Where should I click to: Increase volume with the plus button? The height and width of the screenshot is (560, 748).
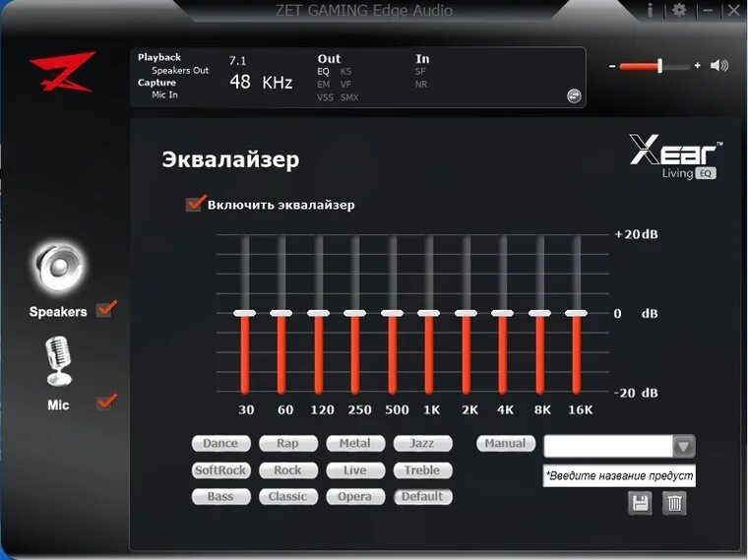(698, 65)
